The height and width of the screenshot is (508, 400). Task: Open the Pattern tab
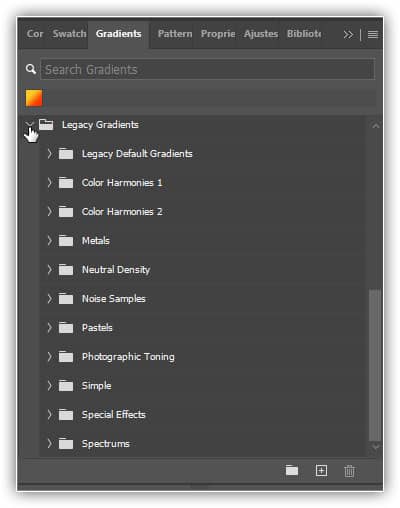175,34
